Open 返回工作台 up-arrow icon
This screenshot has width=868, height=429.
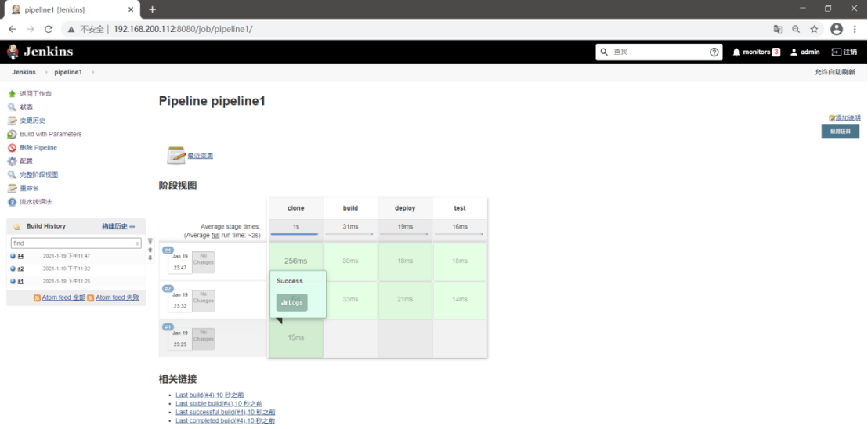(12, 93)
